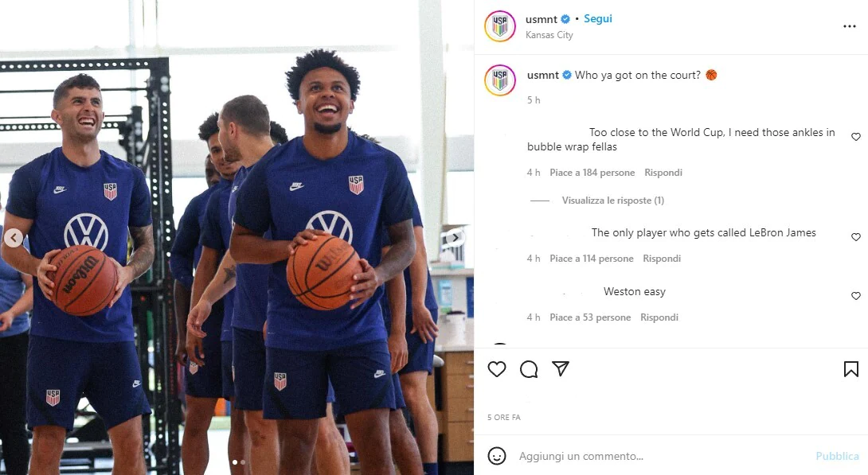This screenshot has width=868, height=475.
Task: Like the LeBron James comment
Action: [x=855, y=236]
